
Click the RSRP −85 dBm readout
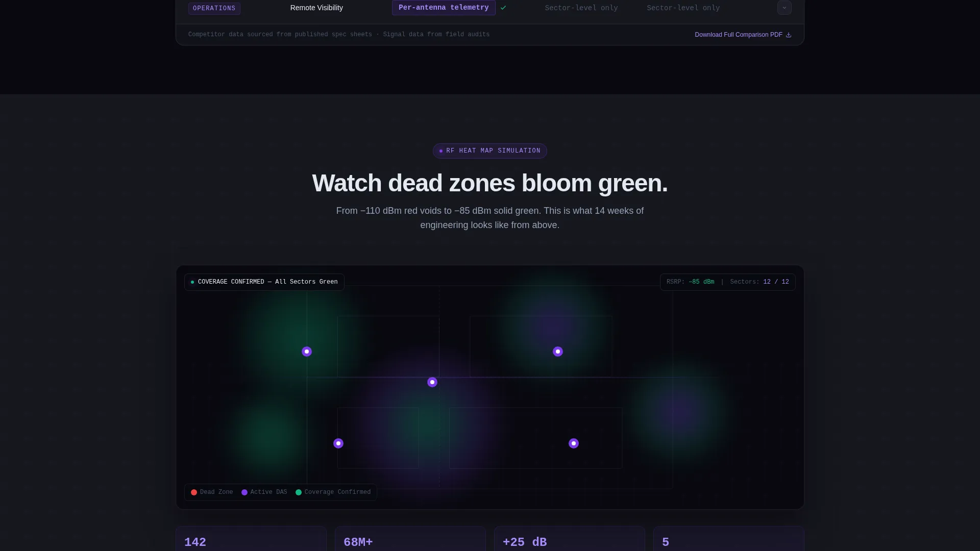(690, 282)
